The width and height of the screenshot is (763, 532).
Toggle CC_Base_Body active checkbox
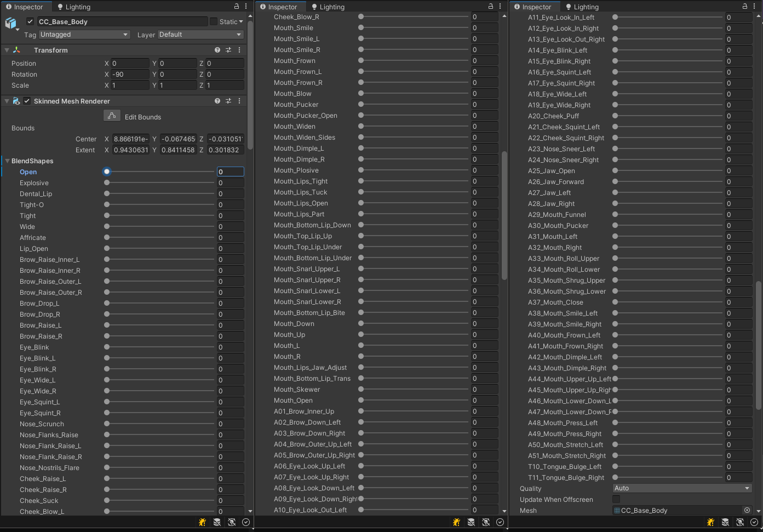[30, 21]
